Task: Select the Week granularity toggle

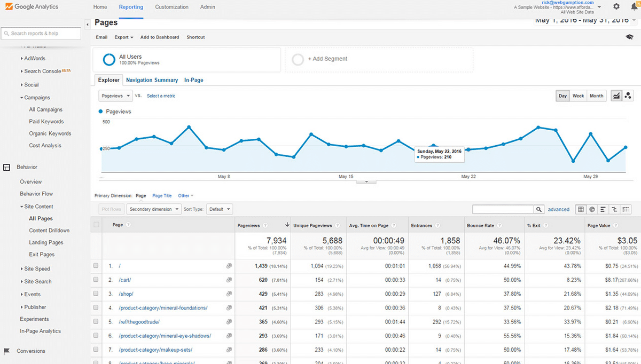Action: pos(578,96)
